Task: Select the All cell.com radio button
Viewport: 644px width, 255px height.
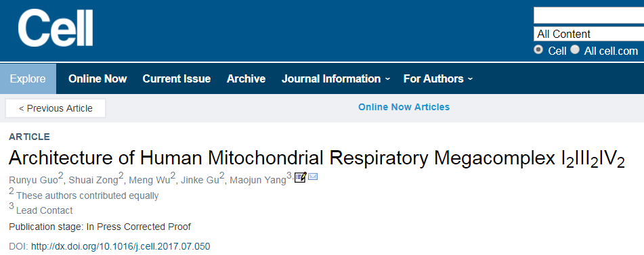Action: pyautogui.click(x=575, y=50)
